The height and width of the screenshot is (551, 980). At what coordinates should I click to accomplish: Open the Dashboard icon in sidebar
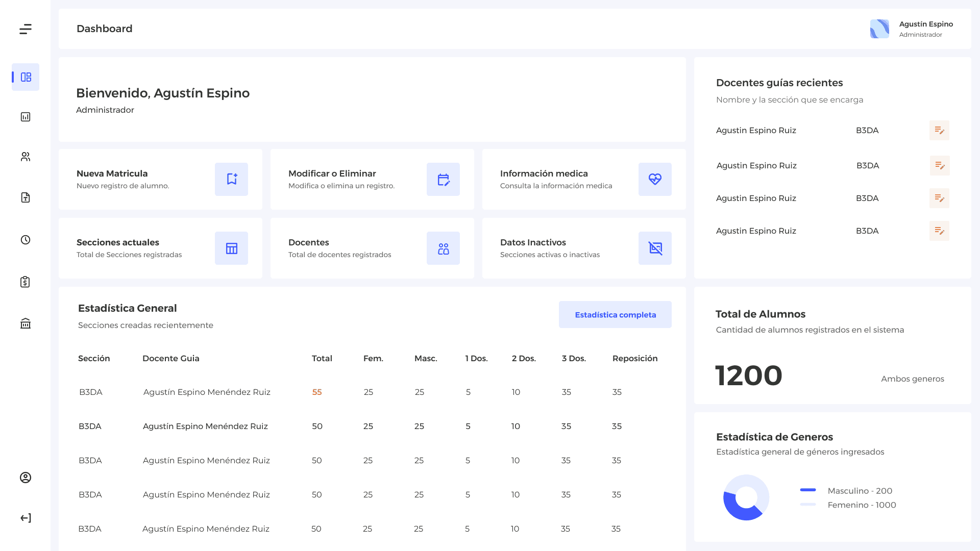pyautogui.click(x=25, y=77)
